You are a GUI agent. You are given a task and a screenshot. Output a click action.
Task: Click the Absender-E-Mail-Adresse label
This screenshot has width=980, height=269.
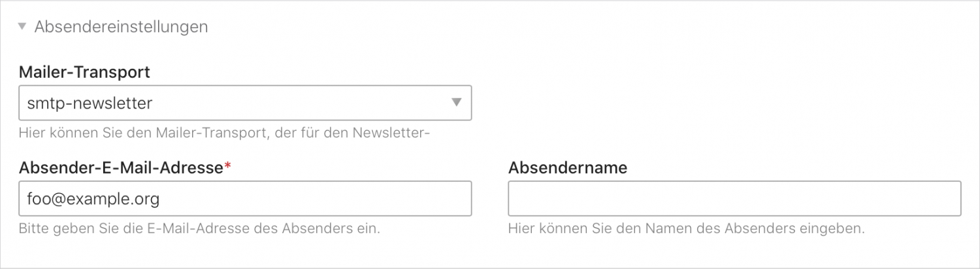pyautogui.click(x=121, y=168)
